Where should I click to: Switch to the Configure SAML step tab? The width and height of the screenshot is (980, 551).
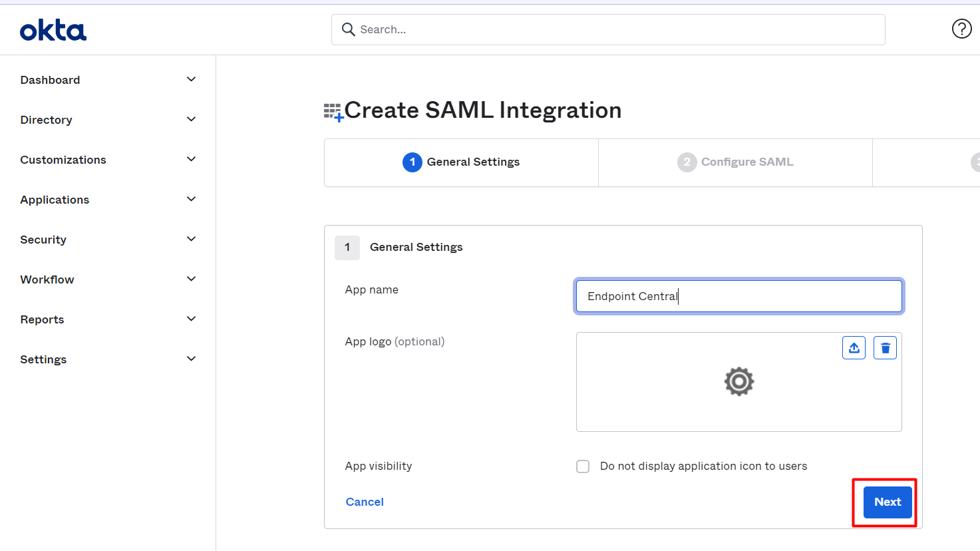tap(735, 162)
